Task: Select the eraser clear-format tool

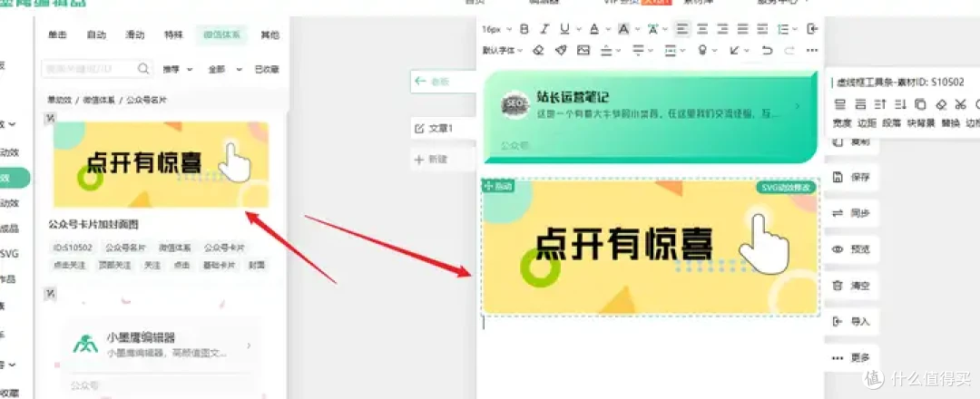Action: 538,50
